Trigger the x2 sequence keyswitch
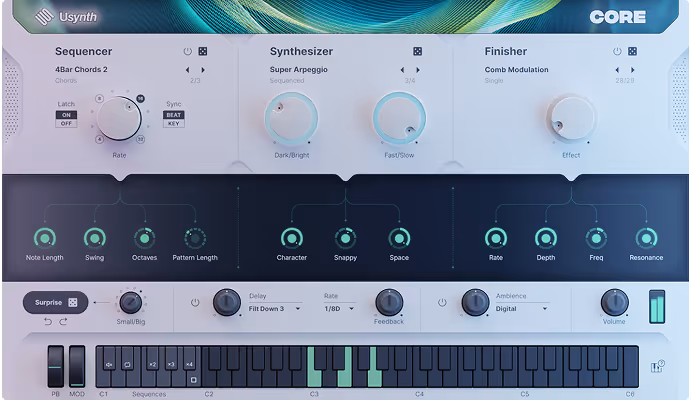The width and height of the screenshot is (691, 400). tap(152, 364)
